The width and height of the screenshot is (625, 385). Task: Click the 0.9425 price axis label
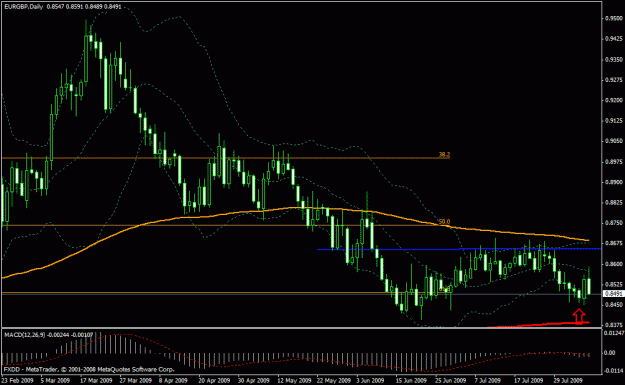click(x=614, y=39)
